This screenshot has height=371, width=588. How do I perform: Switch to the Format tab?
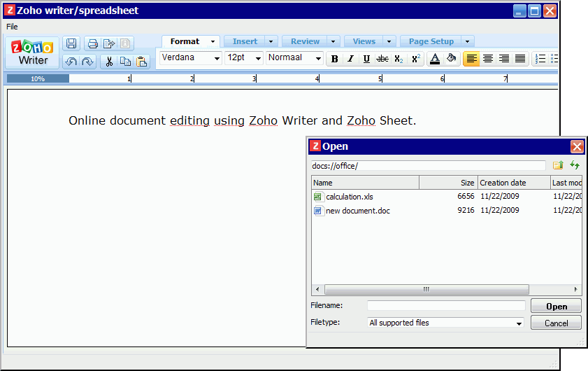pyautogui.click(x=185, y=41)
